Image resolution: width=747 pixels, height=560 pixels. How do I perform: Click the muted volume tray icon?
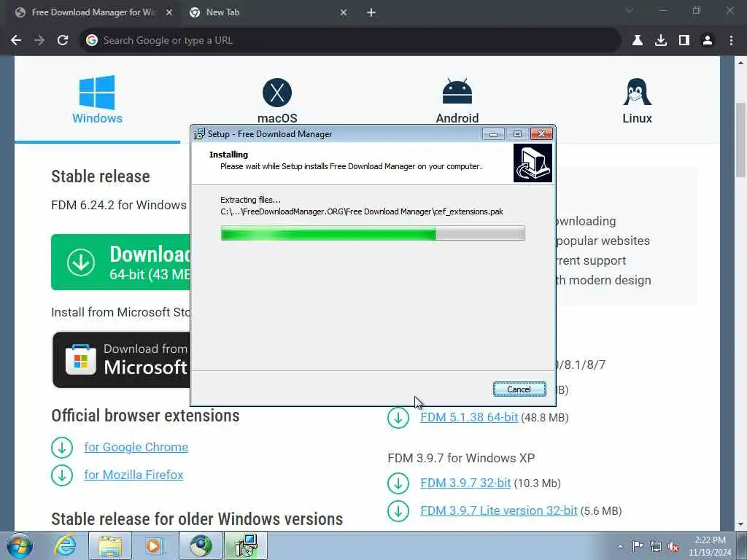pos(673,546)
